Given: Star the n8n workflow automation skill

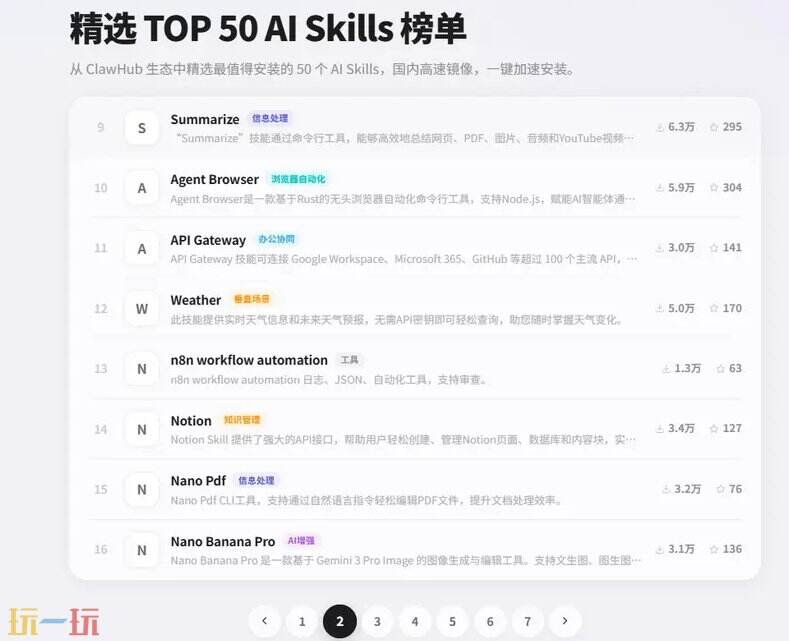Looking at the screenshot, I should [720, 369].
